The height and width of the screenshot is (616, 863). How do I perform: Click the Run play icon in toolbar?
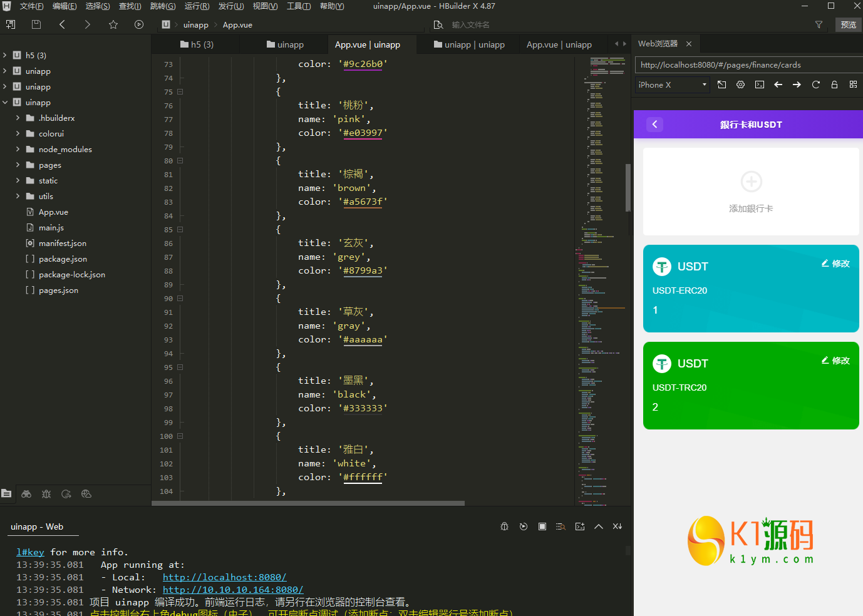tap(139, 24)
